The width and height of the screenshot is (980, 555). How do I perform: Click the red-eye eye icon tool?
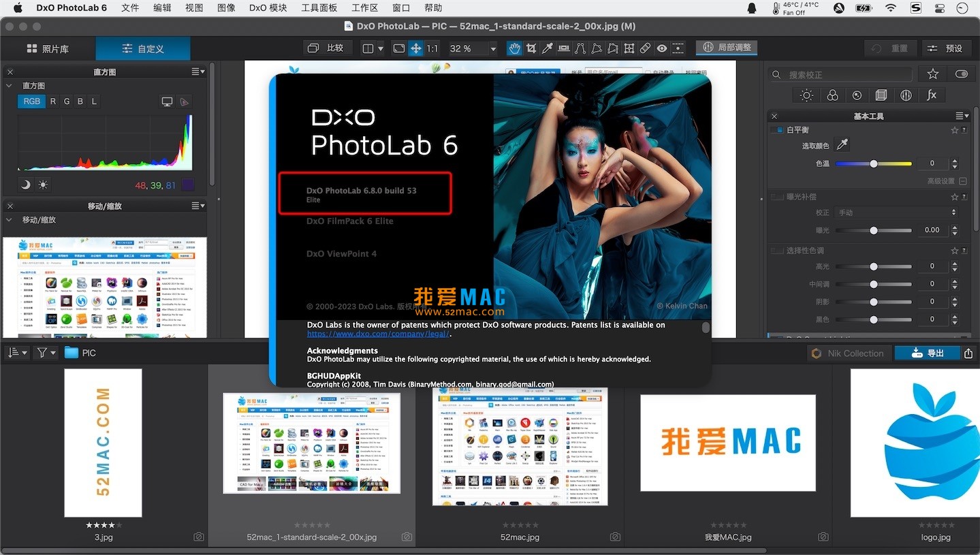662,48
